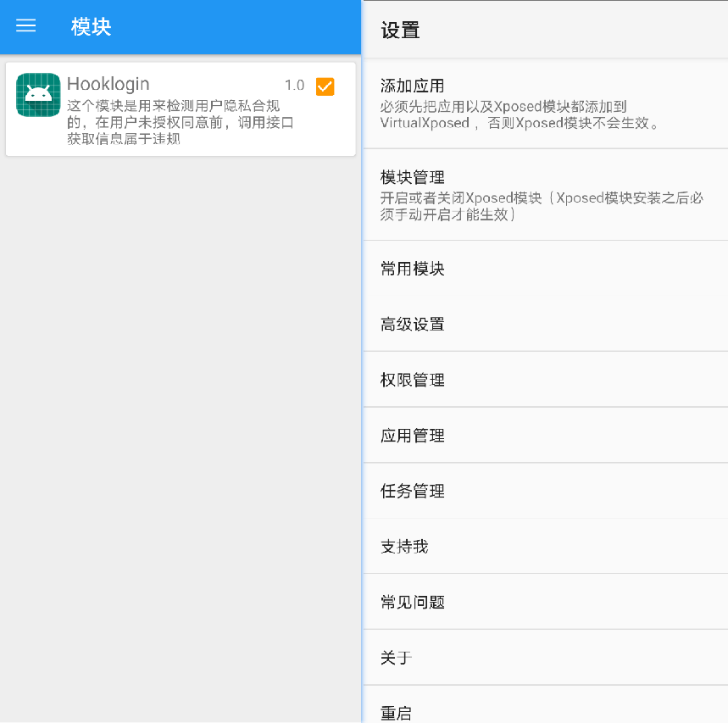Open 模块管理 settings entry

point(546,195)
